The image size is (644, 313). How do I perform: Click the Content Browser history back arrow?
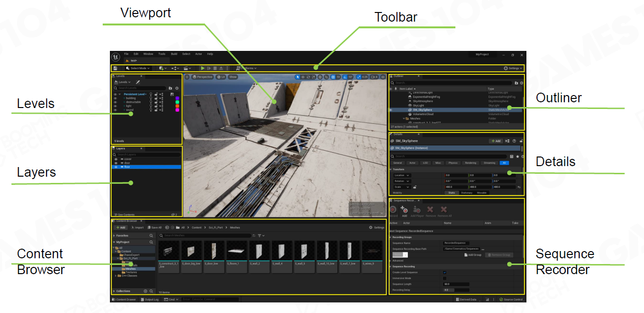[167, 228]
